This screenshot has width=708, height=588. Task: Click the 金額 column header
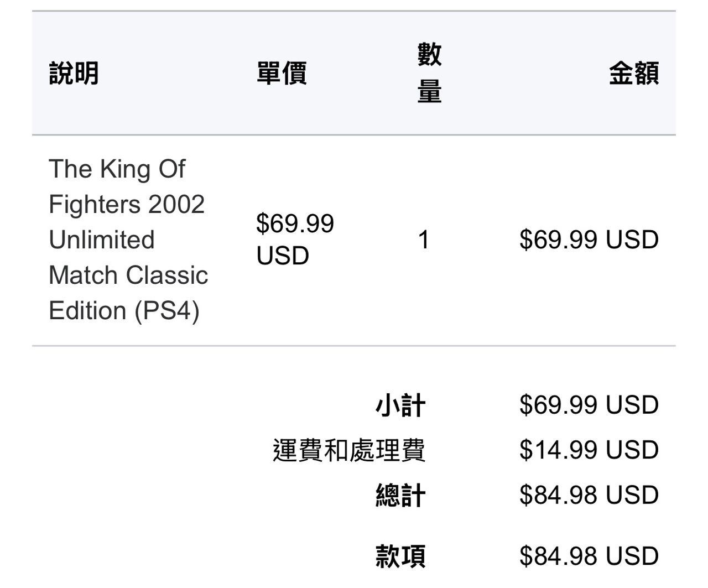pos(634,73)
